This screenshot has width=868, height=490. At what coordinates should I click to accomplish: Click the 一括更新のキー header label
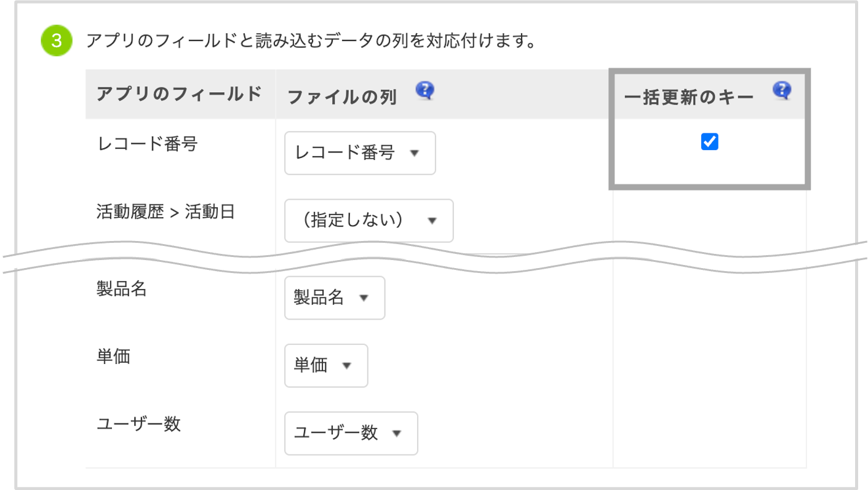[688, 97]
